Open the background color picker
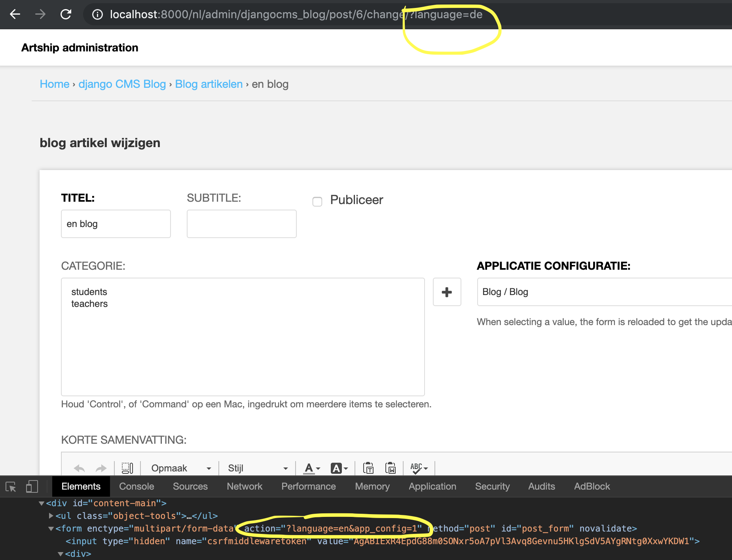The image size is (732, 560). 339,468
